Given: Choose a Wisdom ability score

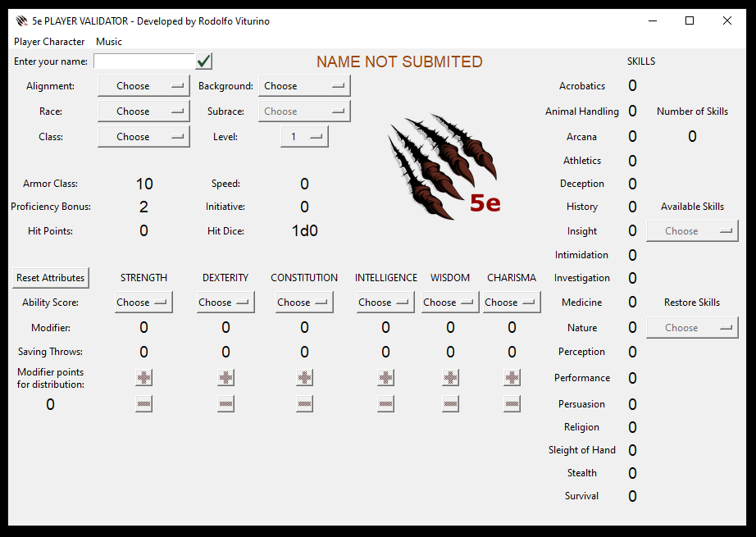Looking at the screenshot, I should (450, 303).
